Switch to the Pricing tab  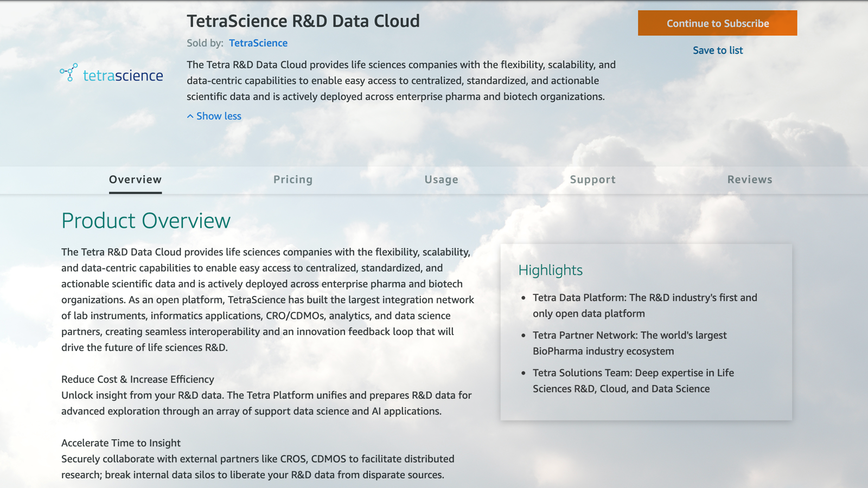click(x=292, y=179)
